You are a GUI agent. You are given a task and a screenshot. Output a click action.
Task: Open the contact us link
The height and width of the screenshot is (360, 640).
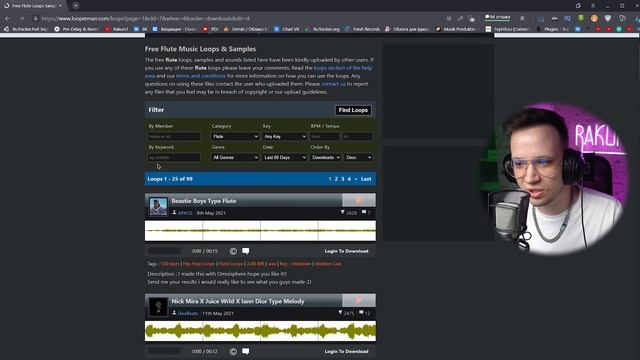[333, 84]
